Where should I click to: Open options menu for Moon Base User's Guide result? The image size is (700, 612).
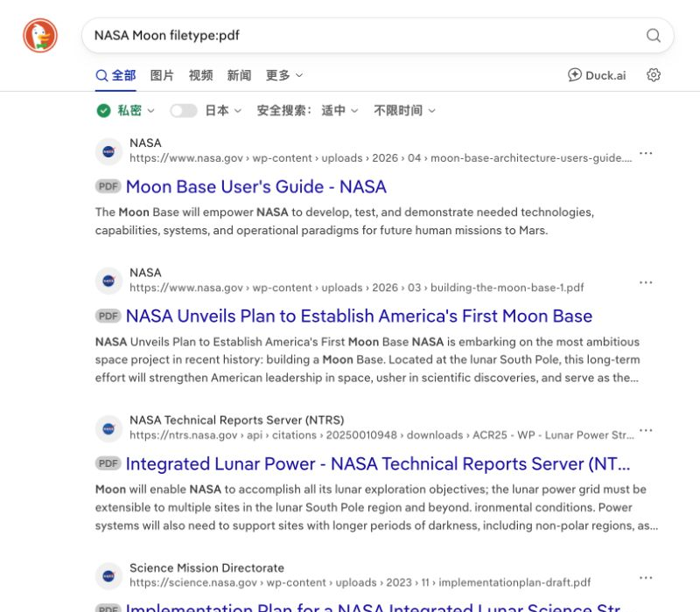[x=646, y=153]
